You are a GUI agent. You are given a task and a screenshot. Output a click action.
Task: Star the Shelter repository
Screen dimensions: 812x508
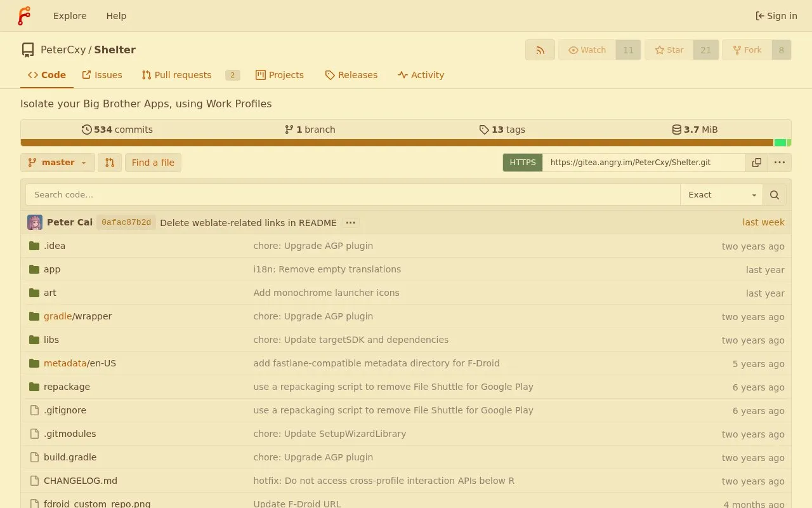(x=669, y=50)
